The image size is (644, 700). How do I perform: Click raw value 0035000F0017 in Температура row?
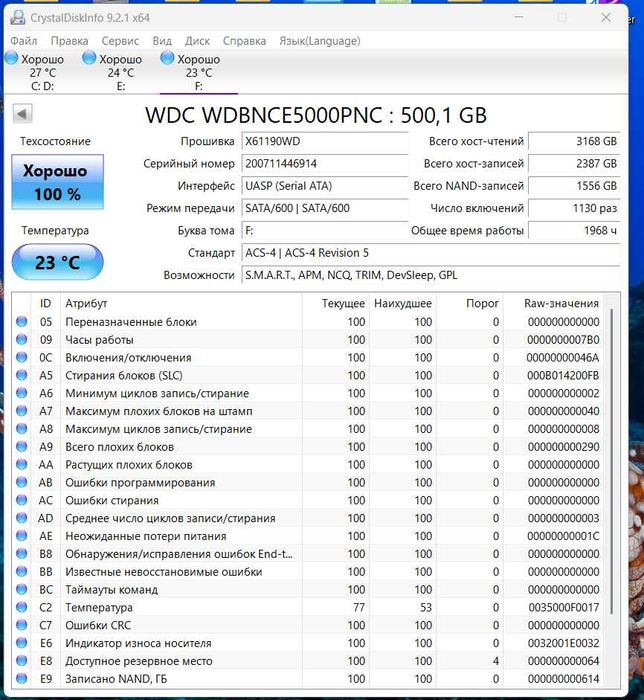[x=564, y=608]
